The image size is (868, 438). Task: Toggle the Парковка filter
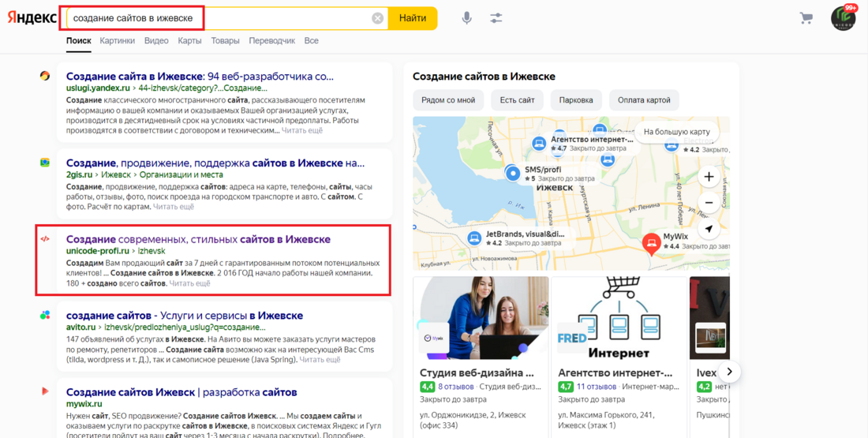coord(576,100)
